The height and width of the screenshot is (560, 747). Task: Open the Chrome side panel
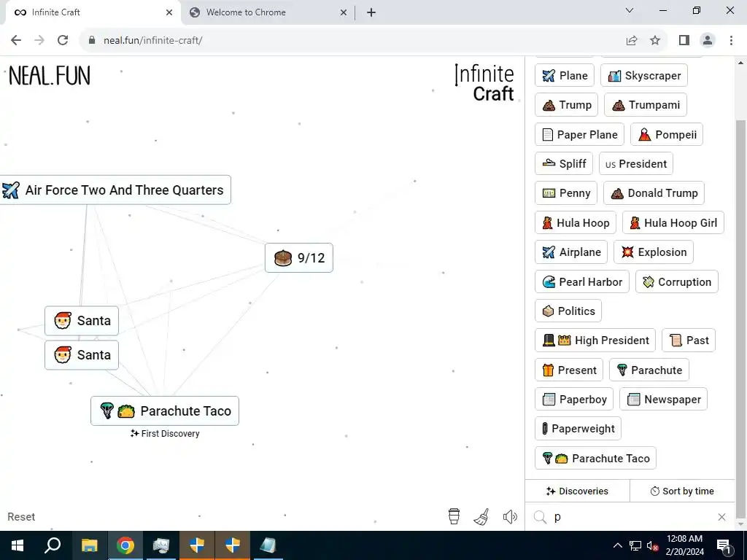(x=684, y=41)
